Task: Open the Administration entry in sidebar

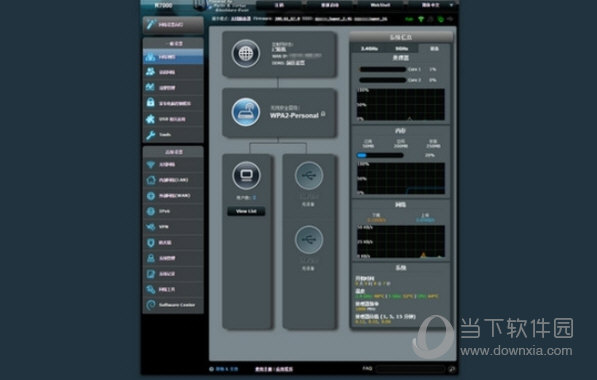Action: [x=173, y=258]
